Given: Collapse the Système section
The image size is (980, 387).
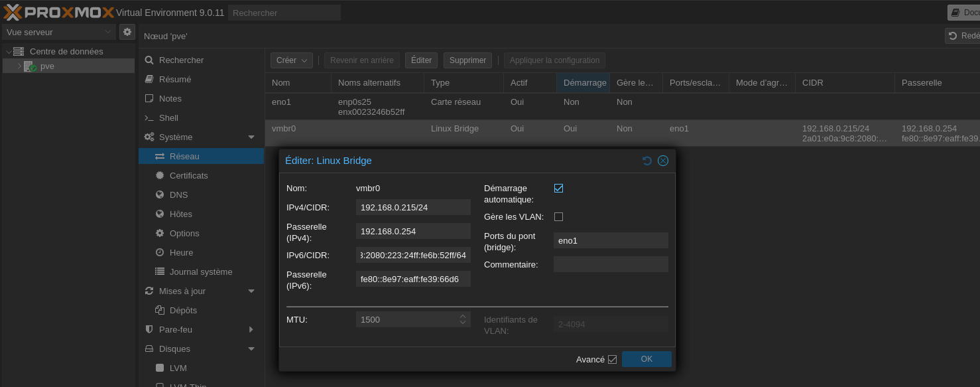Looking at the screenshot, I should point(251,137).
